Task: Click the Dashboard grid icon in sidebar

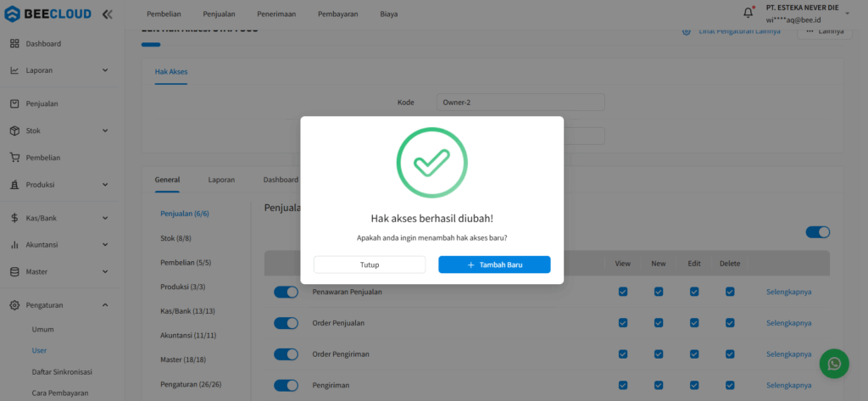Action: coord(14,43)
